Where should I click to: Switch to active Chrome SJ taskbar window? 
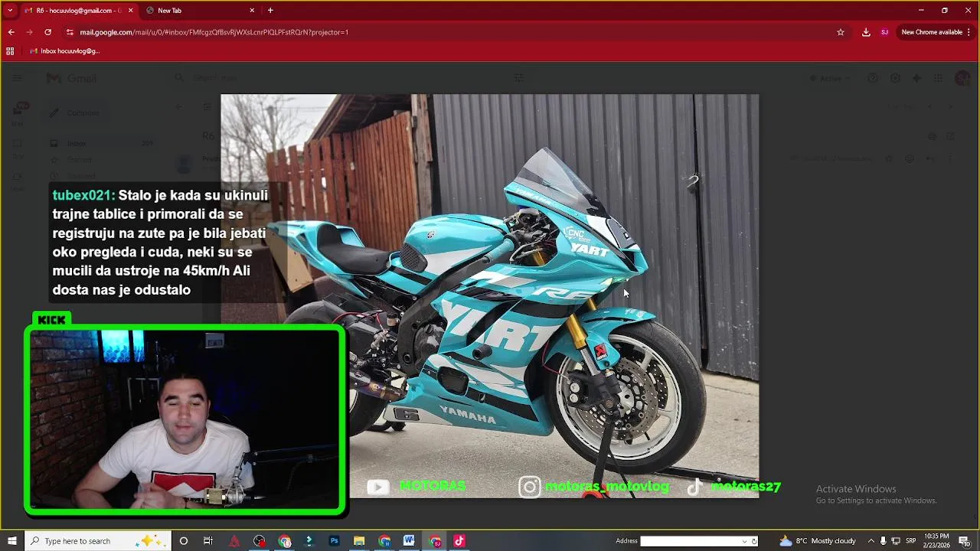click(x=435, y=541)
